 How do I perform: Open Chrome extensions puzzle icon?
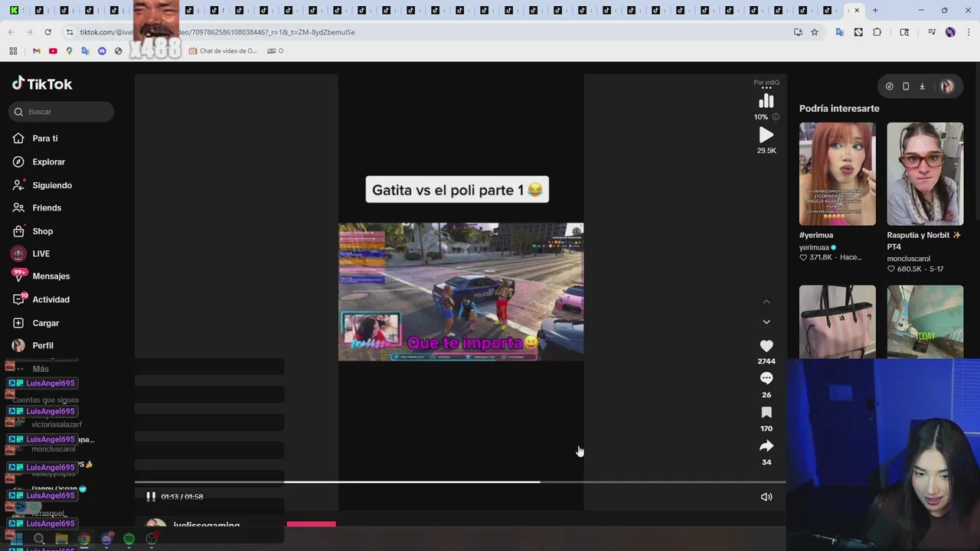pos(877,32)
